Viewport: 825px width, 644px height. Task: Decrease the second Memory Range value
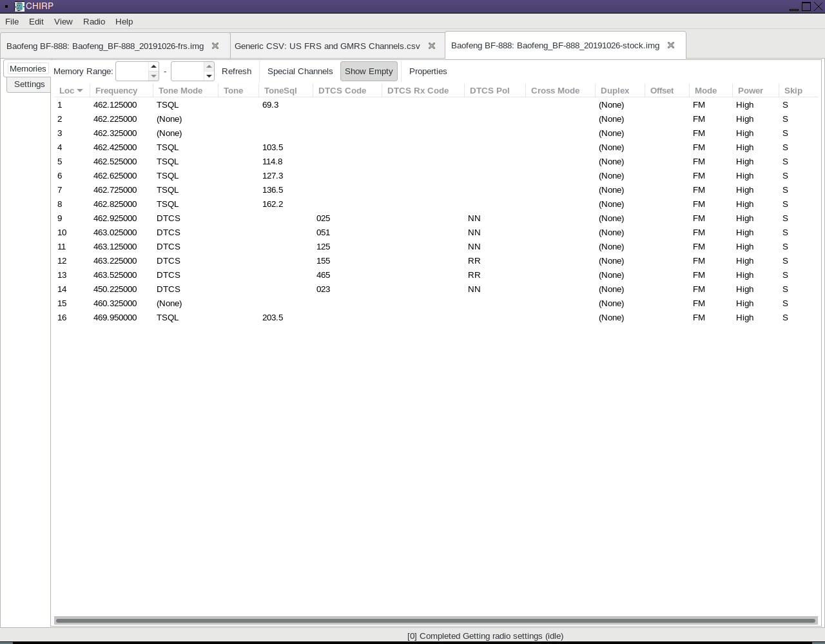coord(209,76)
